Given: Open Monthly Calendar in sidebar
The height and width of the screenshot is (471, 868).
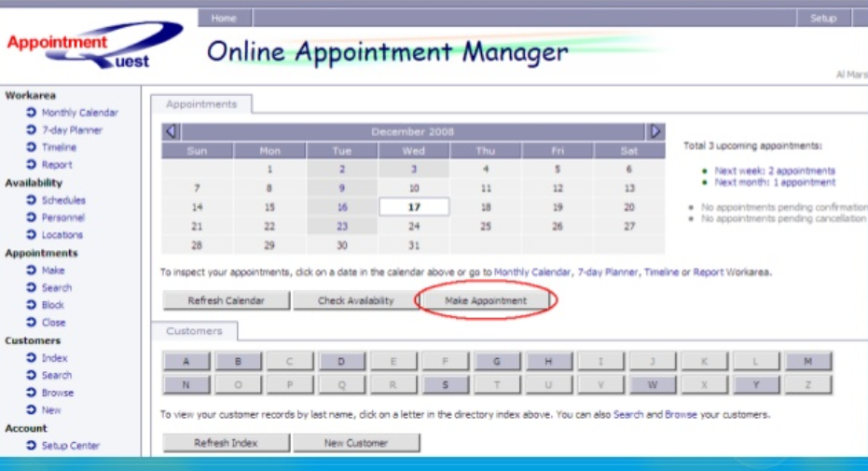Looking at the screenshot, I should click(x=80, y=112).
